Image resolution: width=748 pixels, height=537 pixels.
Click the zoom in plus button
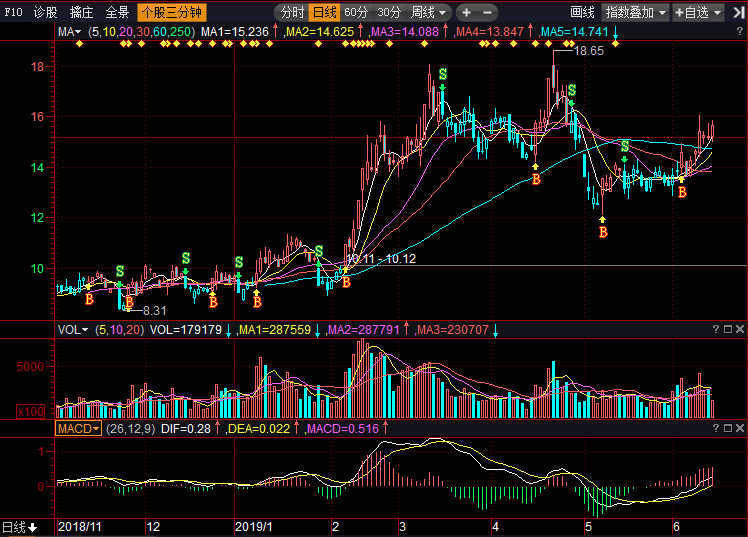467,13
